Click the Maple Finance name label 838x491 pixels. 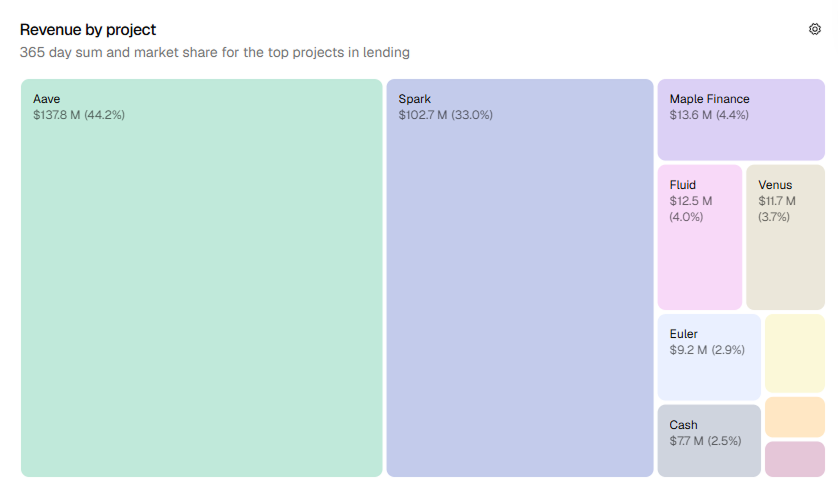point(710,99)
